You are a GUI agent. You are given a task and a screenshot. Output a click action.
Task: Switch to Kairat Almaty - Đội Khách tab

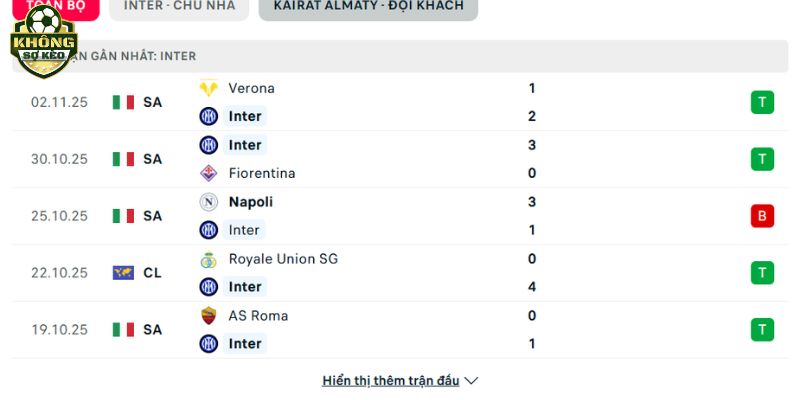(x=368, y=6)
